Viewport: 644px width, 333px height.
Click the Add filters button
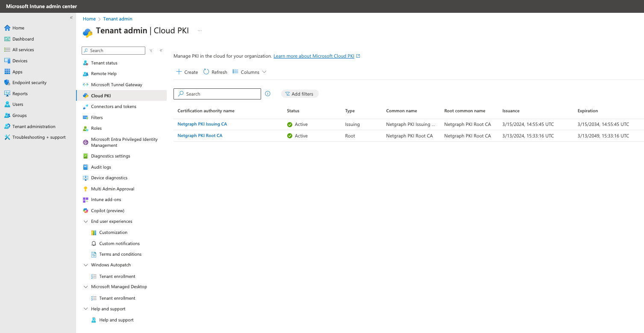tap(300, 94)
